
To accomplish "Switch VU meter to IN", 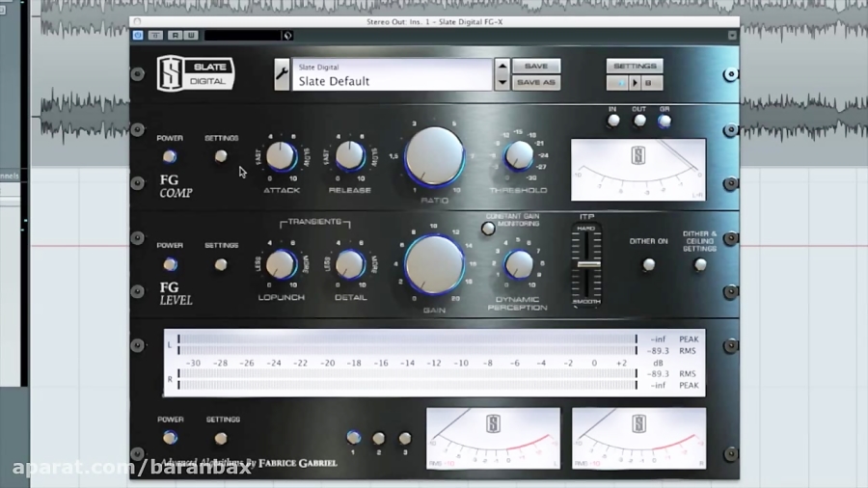I will tap(613, 121).
